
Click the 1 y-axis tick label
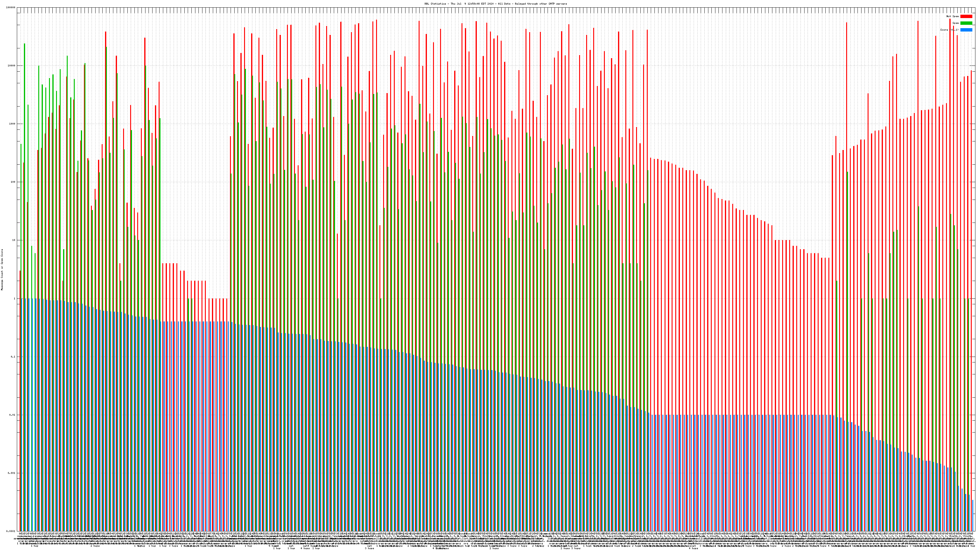click(15, 298)
